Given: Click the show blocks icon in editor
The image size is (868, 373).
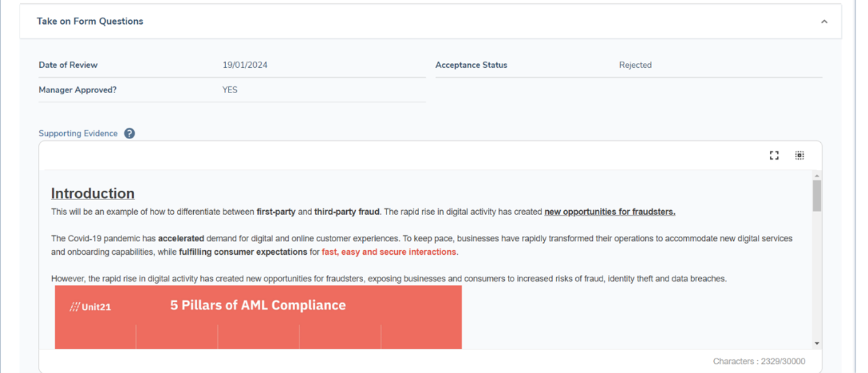Looking at the screenshot, I should [799, 155].
